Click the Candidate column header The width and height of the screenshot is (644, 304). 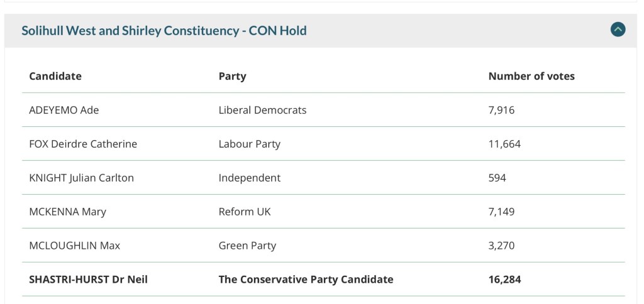[55, 76]
